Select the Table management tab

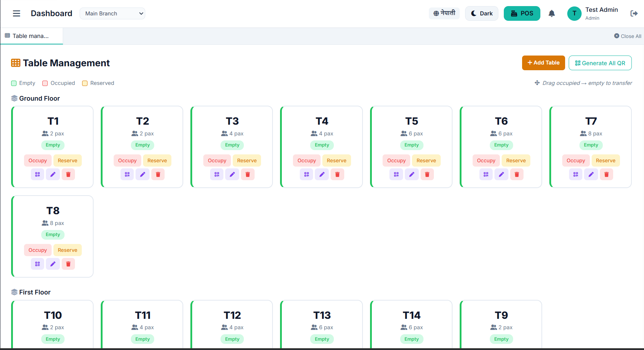pyautogui.click(x=32, y=36)
